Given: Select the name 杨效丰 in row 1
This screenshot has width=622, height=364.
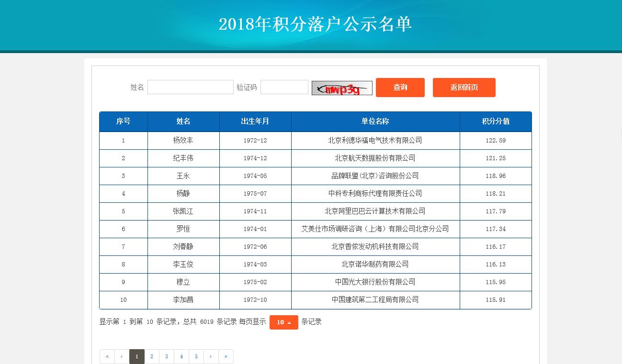Looking at the screenshot, I should click(x=183, y=141).
